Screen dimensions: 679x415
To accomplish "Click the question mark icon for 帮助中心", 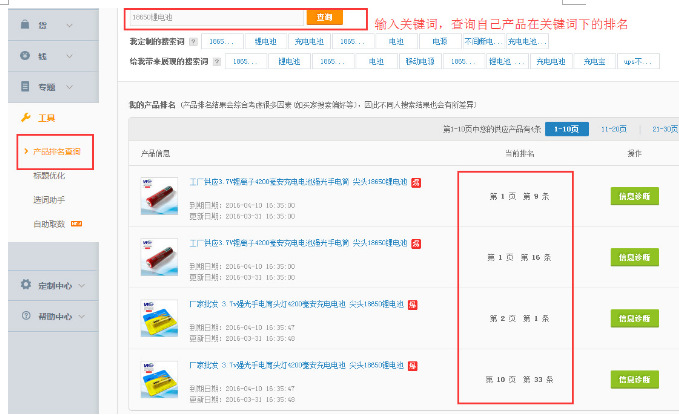I will tap(26, 315).
